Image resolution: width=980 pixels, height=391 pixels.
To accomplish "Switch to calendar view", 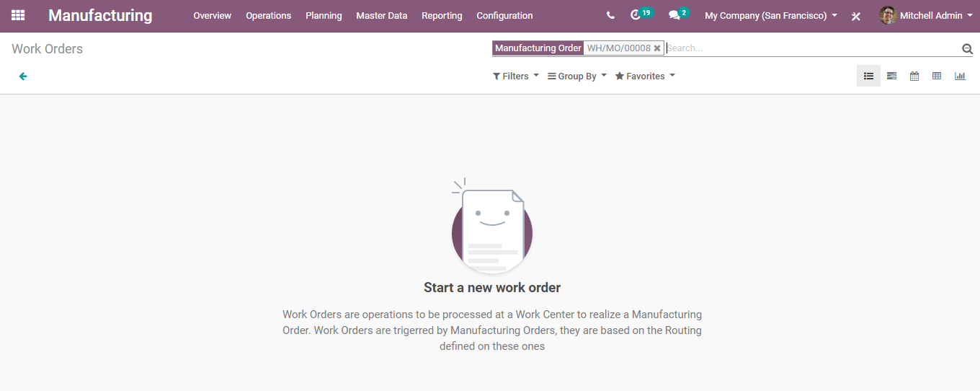I will pyautogui.click(x=914, y=76).
